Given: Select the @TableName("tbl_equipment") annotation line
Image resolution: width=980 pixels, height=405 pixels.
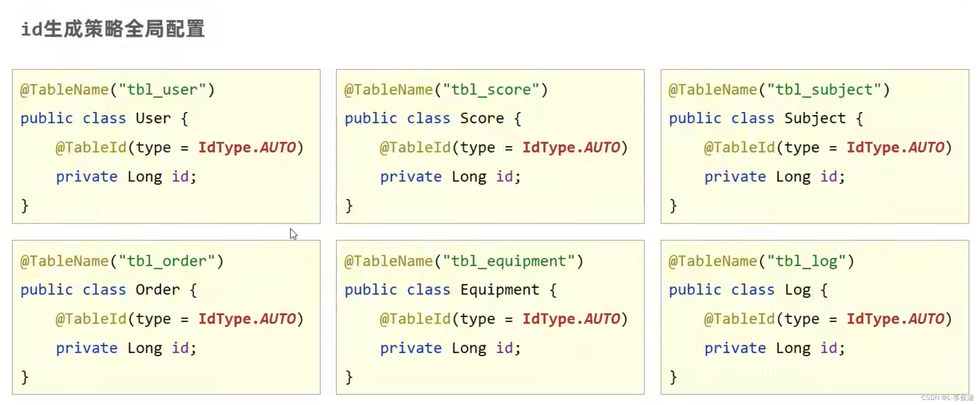Looking at the screenshot, I should coord(464,261).
